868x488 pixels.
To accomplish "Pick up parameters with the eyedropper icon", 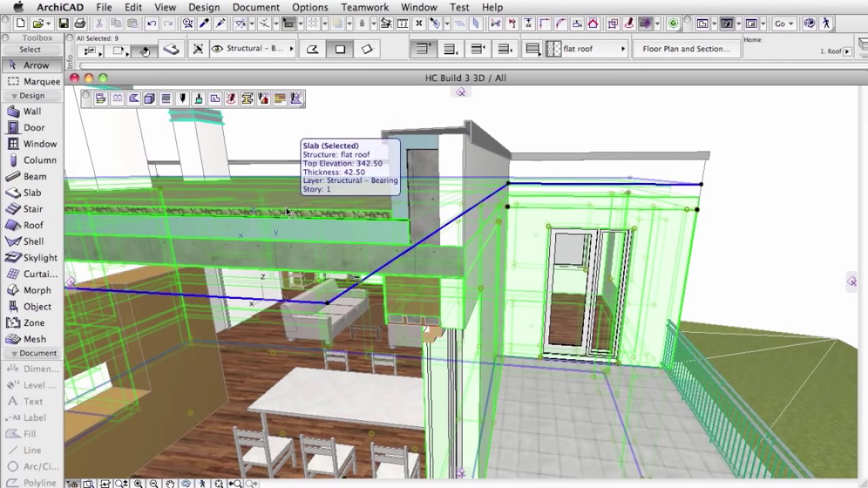I will pyautogui.click(x=204, y=24).
